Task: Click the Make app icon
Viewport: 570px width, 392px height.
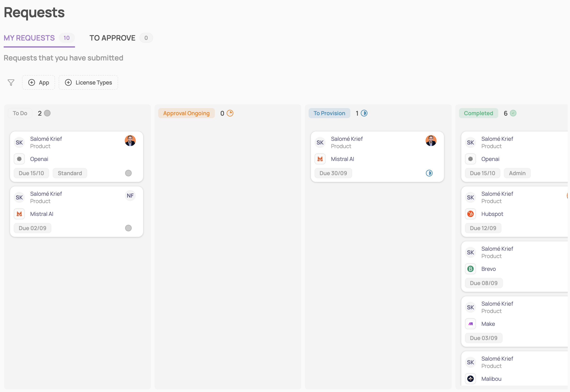Action: [470, 324]
